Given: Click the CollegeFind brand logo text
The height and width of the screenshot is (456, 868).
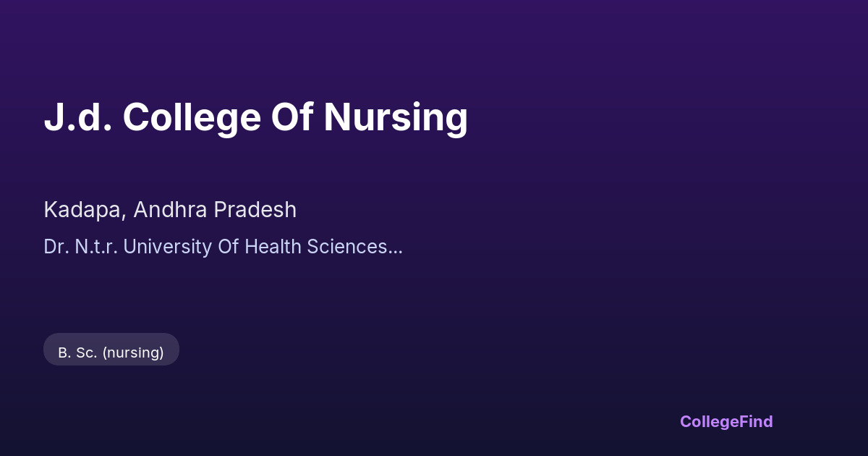Looking at the screenshot, I should pos(726,421).
